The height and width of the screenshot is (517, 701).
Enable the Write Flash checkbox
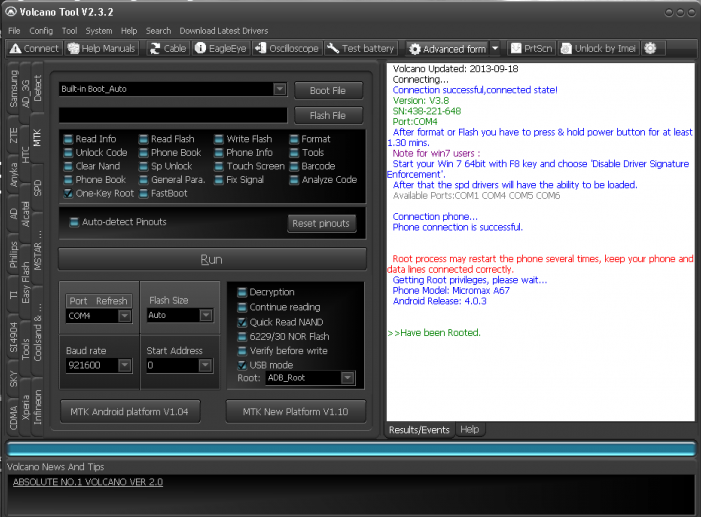pos(219,139)
